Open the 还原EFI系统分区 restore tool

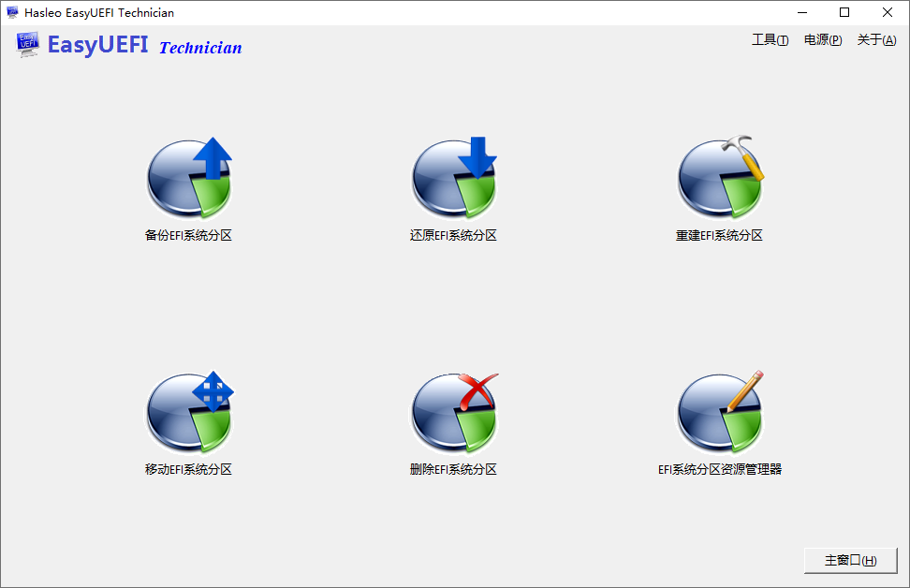tap(455, 178)
